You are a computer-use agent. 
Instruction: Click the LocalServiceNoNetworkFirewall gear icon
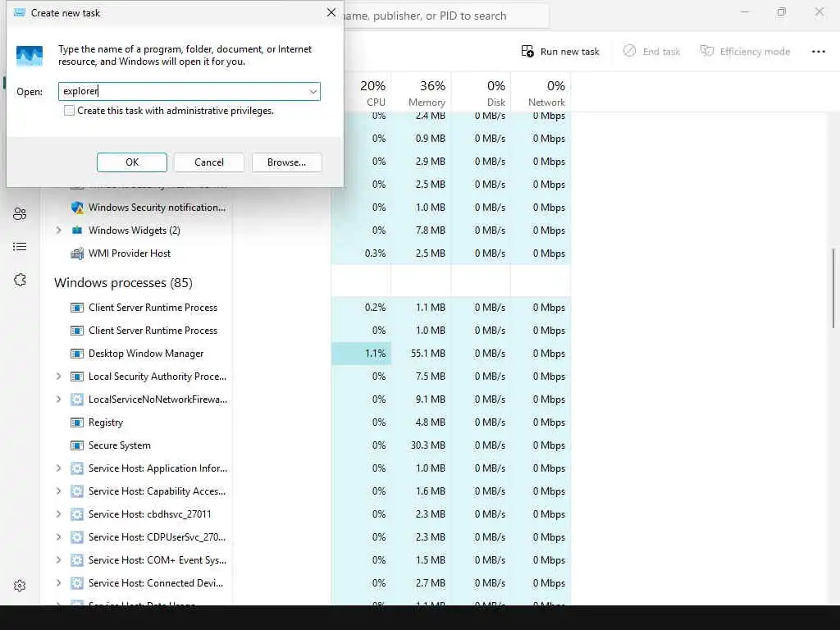(x=77, y=399)
